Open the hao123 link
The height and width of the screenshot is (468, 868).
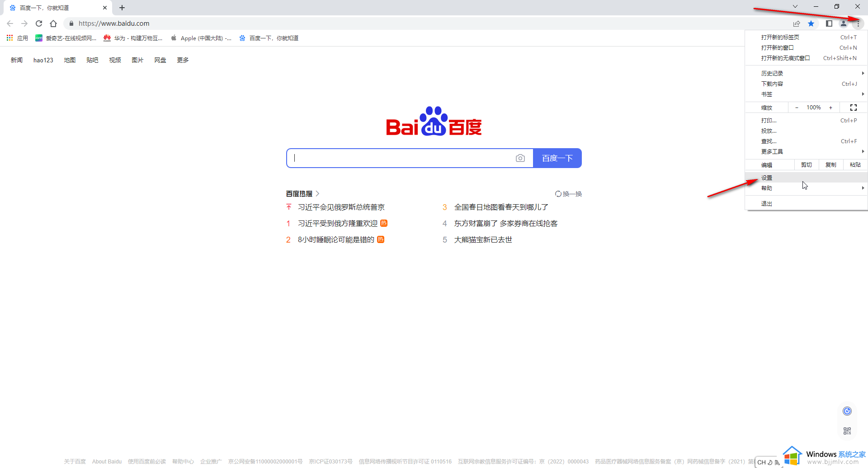pyautogui.click(x=43, y=60)
